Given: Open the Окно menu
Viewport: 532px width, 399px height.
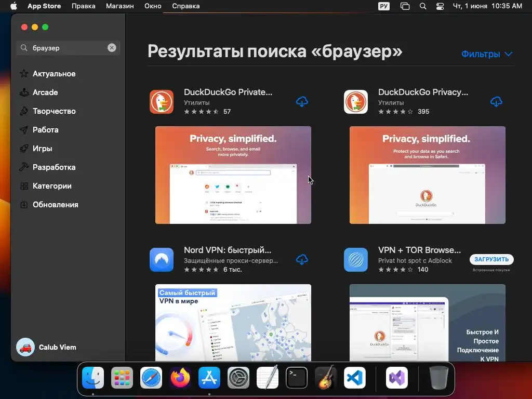Looking at the screenshot, I should coord(153,6).
